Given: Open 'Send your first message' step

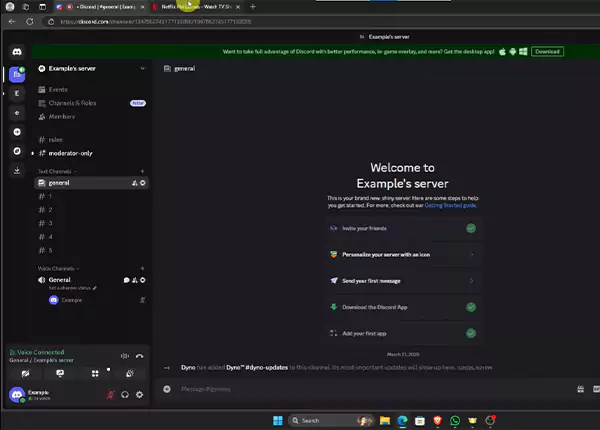Looking at the screenshot, I should pos(403,281).
